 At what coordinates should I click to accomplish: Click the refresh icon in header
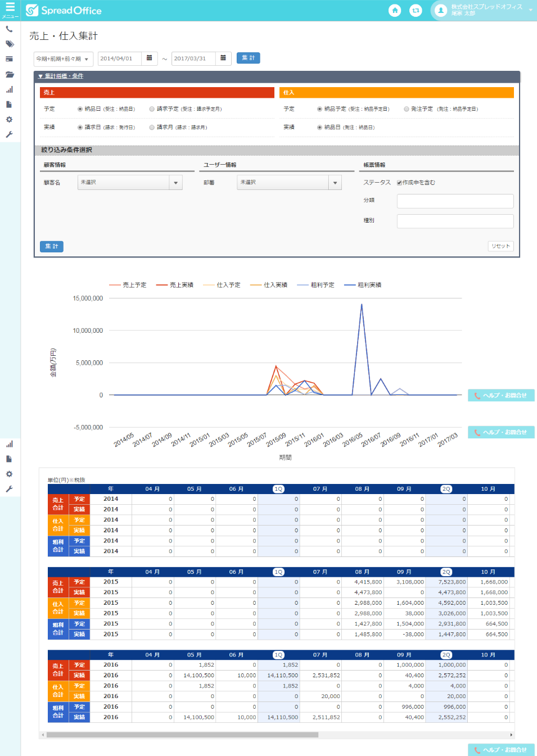416,11
